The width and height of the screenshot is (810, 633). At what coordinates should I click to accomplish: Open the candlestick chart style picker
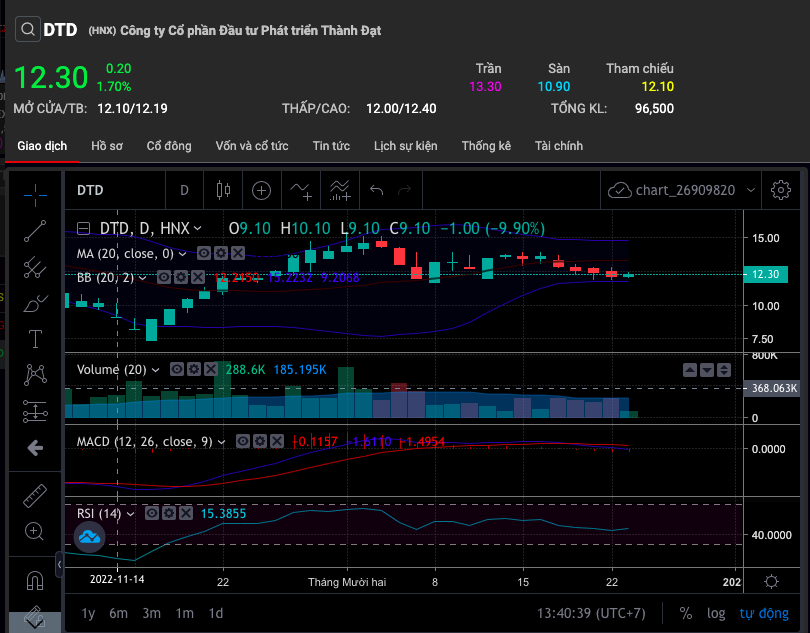(223, 190)
